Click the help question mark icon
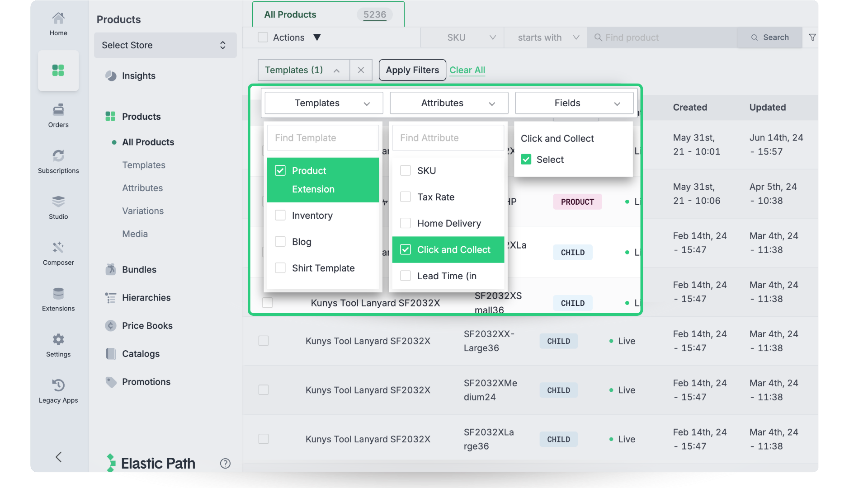 [x=225, y=463]
